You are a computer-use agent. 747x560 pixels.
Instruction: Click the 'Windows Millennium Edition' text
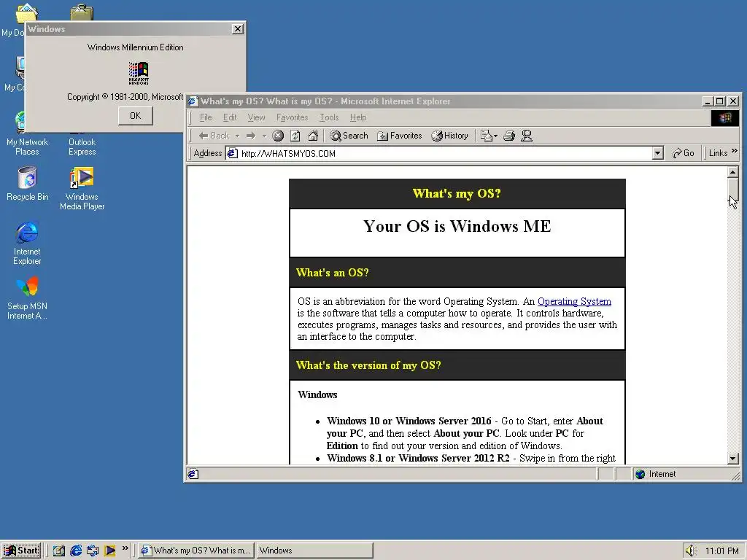tap(135, 47)
